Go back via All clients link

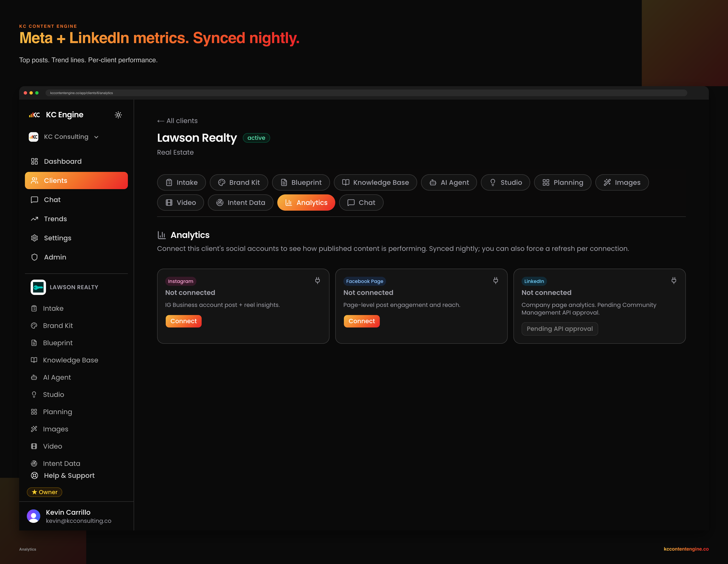(177, 121)
